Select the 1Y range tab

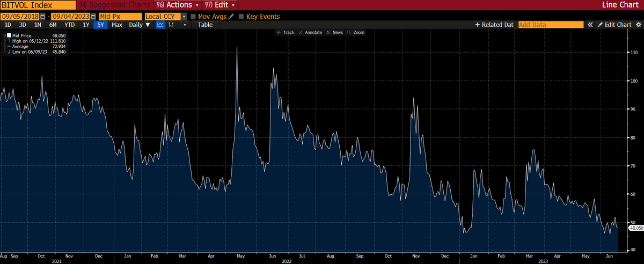pos(86,25)
